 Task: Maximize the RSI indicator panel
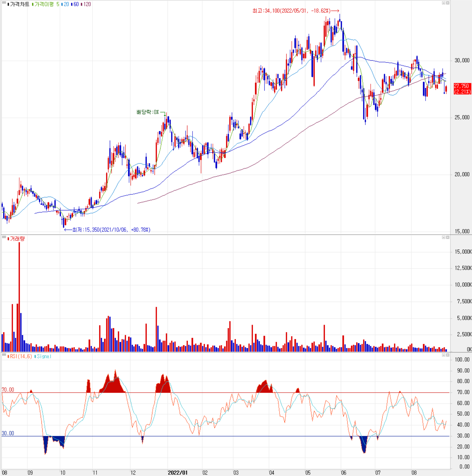pyautogui.click(x=444, y=355)
